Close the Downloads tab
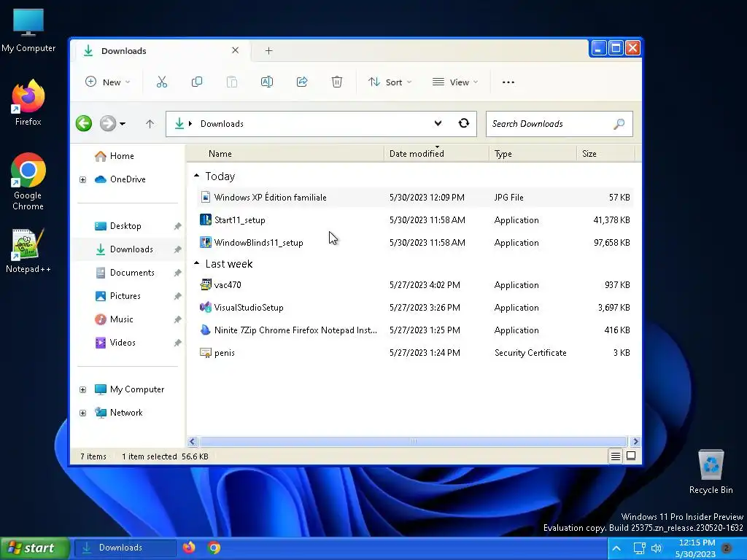 [x=236, y=50]
